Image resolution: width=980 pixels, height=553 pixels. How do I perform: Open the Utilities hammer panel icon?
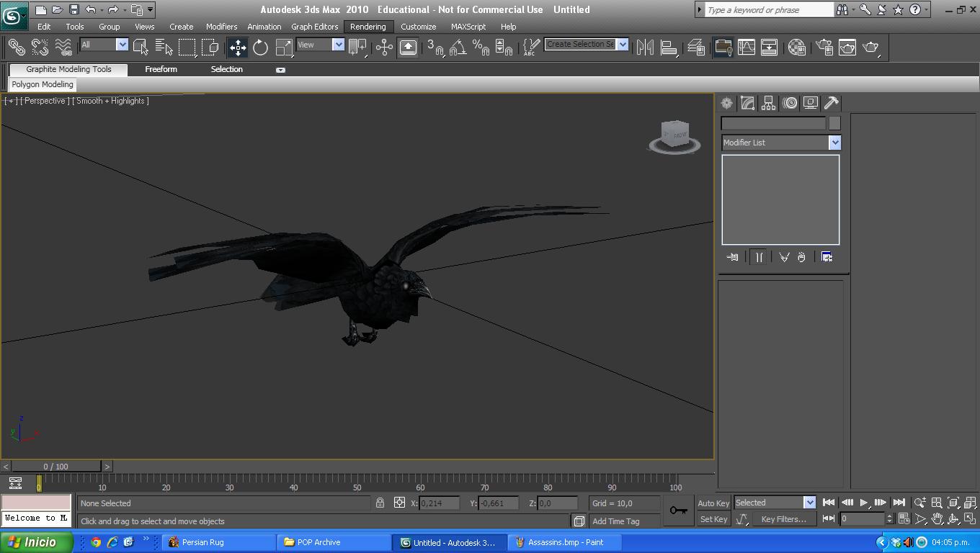click(x=831, y=103)
